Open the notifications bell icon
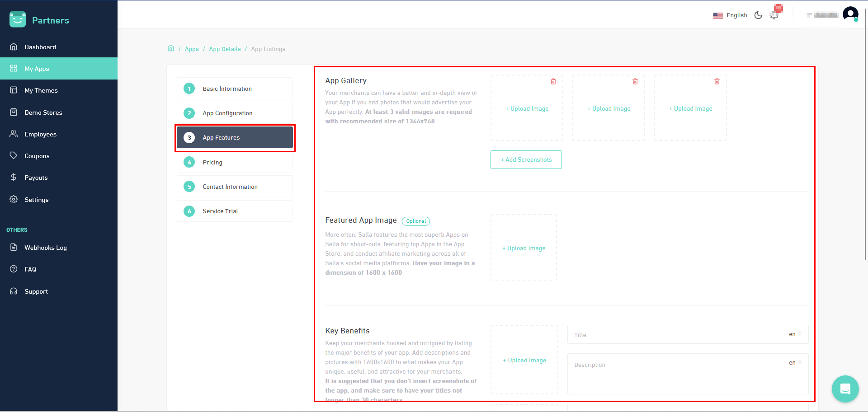The image size is (868, 412). [774, 14]
